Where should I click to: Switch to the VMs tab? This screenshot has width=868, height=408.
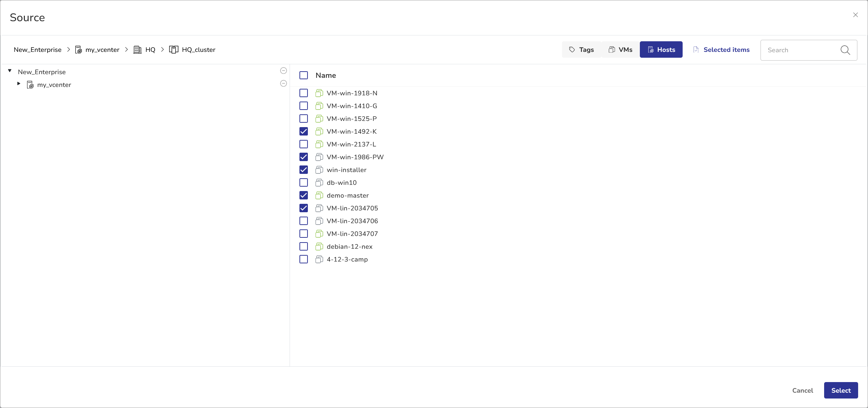620,50
